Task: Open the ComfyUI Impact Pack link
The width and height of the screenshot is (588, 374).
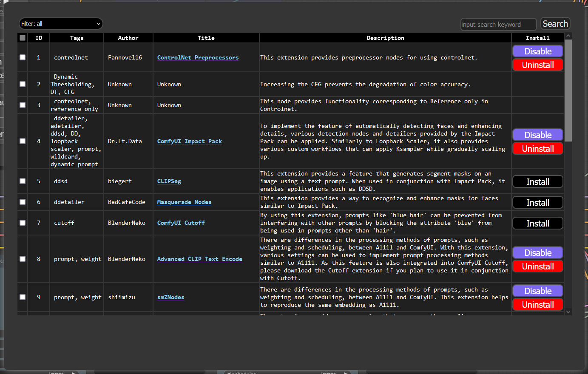Action: pos(189,141)
